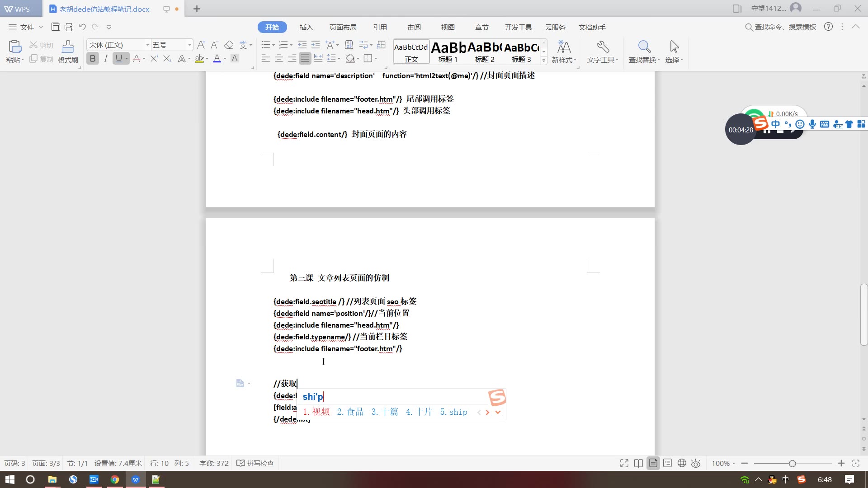
Task: Open Find and Replace (查找替换)
Action: tap(644, 52)
